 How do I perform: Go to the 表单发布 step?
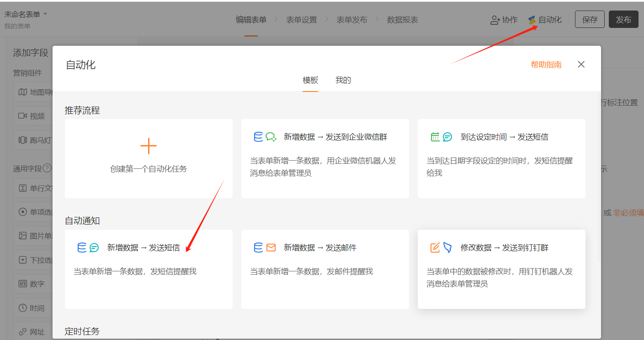tap(352, 20)
